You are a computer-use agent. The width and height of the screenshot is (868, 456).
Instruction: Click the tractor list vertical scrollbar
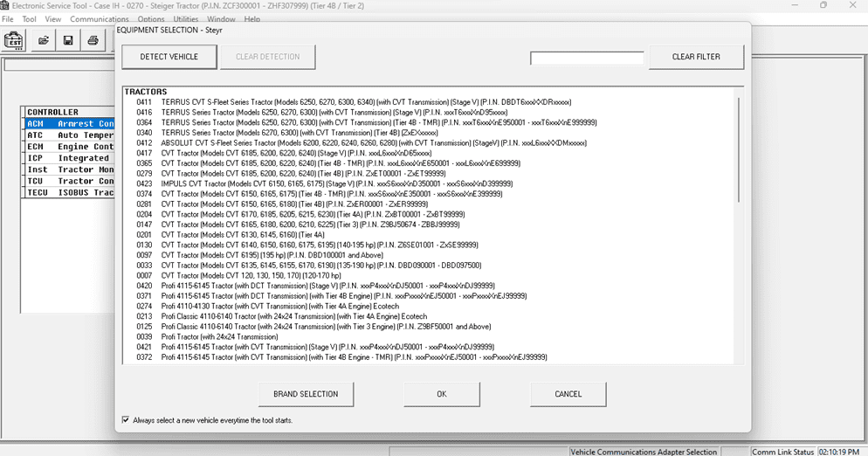pyautogui.click(x=739, y=149)
